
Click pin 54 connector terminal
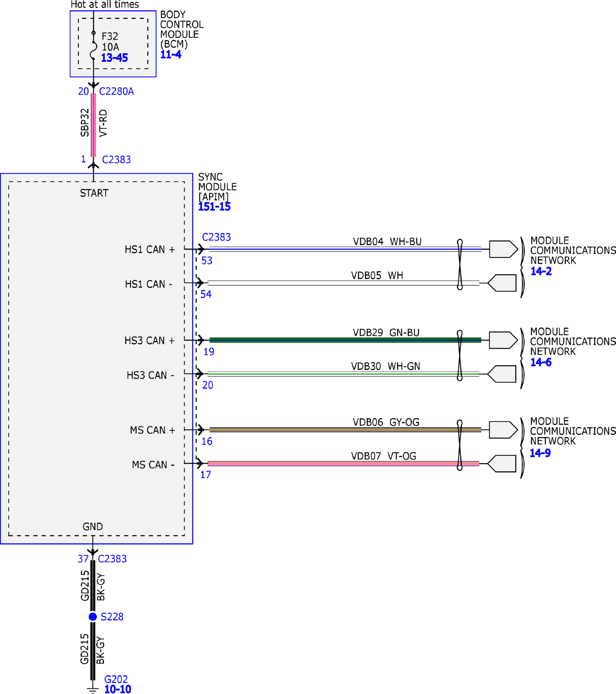(200, 283)
